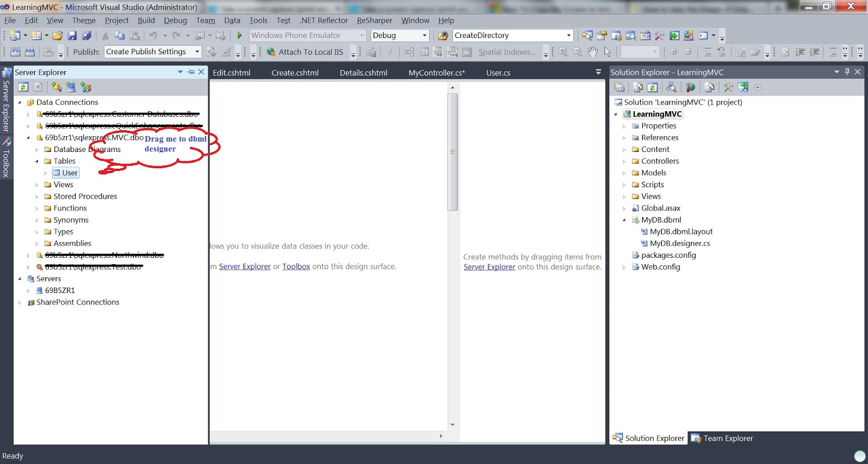Select MyDB.designer.cs in Solution Explorer

(679, 243)
